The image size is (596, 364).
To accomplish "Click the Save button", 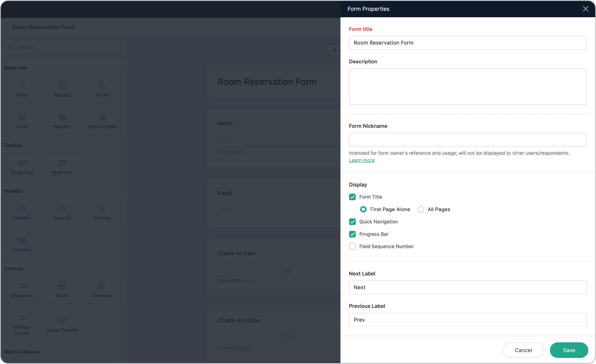I will tap(569, 350).
